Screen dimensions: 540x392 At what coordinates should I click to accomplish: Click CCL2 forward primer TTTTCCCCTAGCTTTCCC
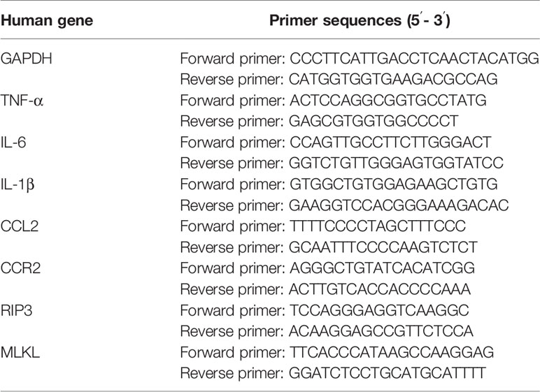(x=378, y=226)
